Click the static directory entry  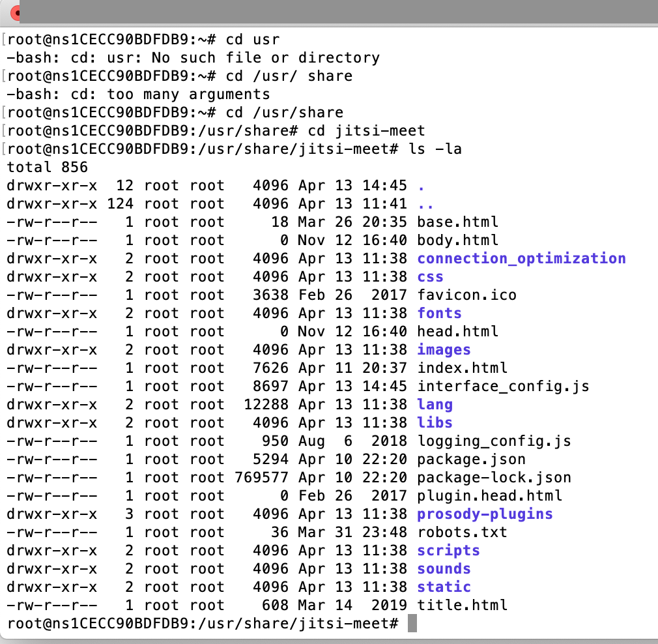[444, 587]
